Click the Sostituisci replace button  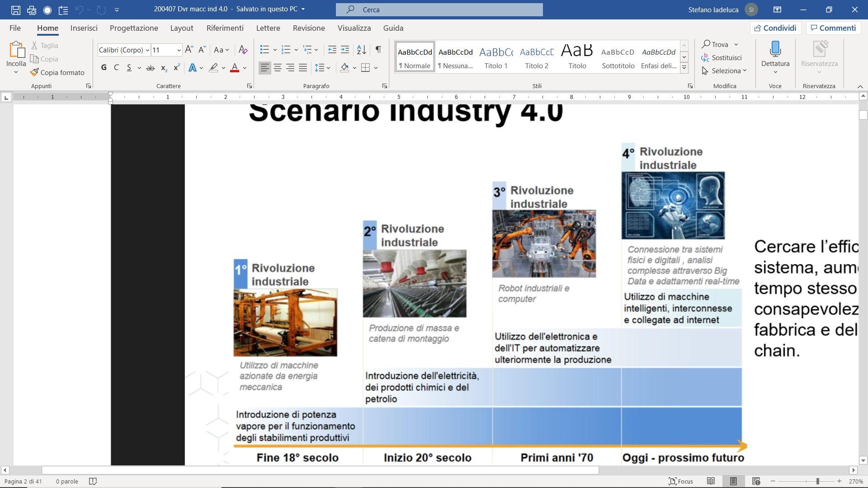point(722,58)
